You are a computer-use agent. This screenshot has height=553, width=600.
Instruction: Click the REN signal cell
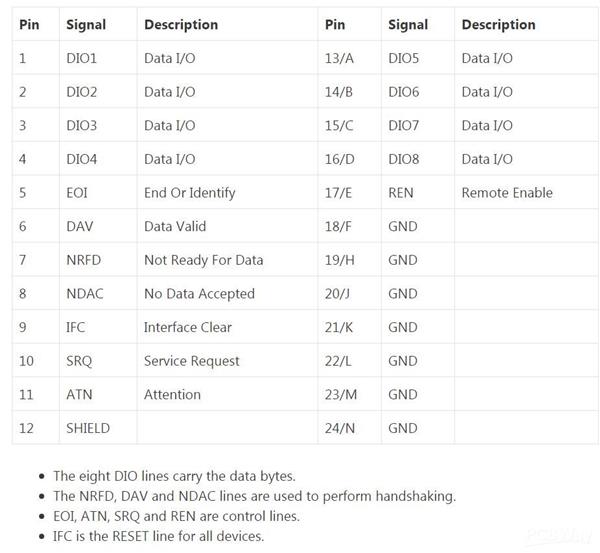pos(400,192)
